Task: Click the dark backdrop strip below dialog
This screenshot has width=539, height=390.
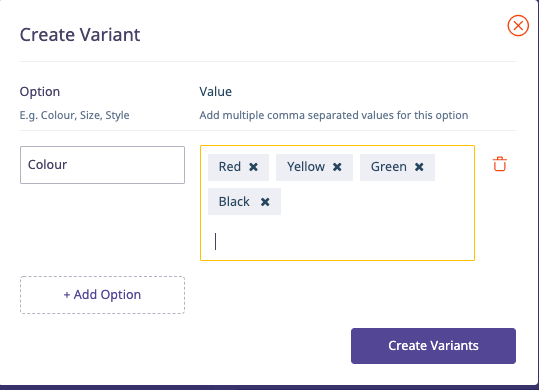Action: pyautogui.click(x=270, y=388)
